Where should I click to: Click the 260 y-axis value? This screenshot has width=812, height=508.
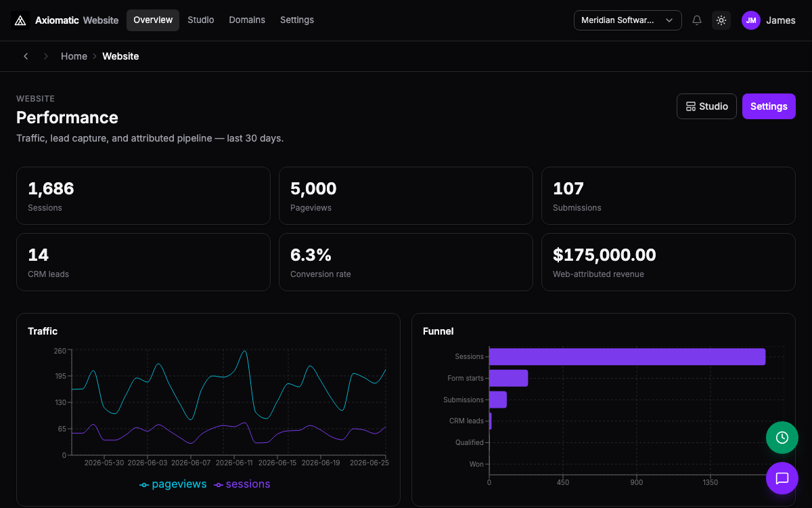[60, 351]
